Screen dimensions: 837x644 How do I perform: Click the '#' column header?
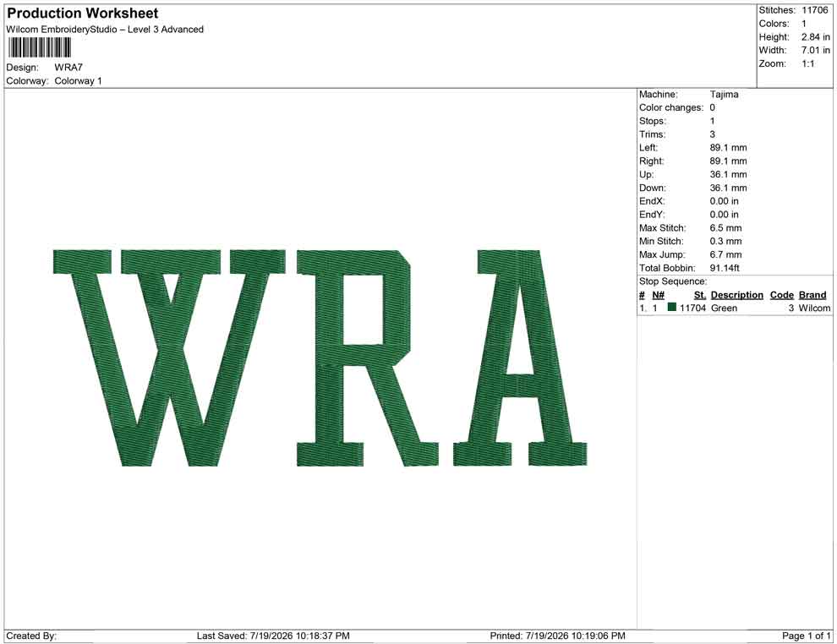(x=643, y=295)
